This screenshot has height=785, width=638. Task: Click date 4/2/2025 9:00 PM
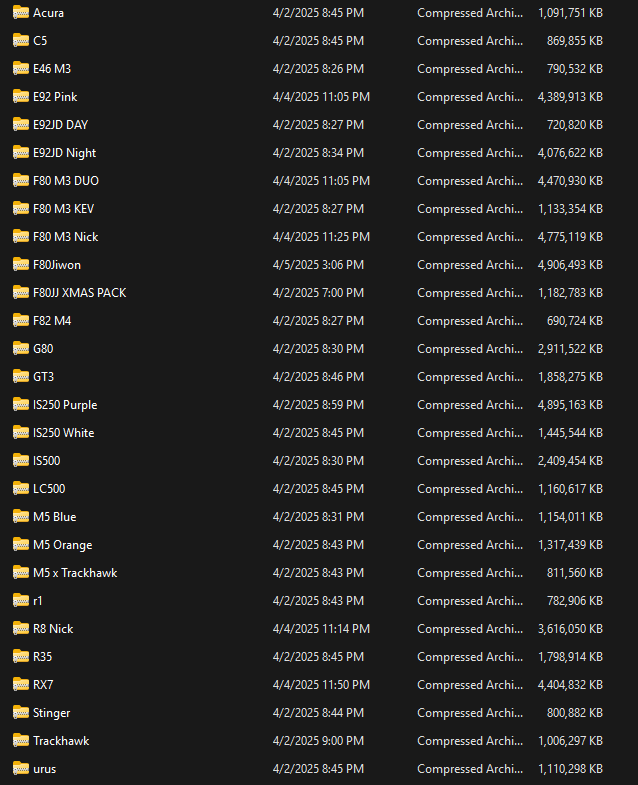tap(318, 741)
